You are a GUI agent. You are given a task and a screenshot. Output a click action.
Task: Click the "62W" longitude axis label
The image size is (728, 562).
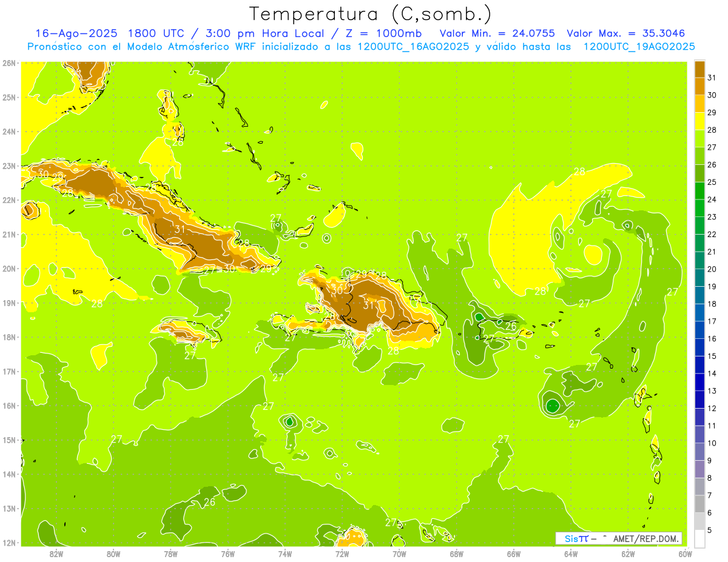(628, 553)
